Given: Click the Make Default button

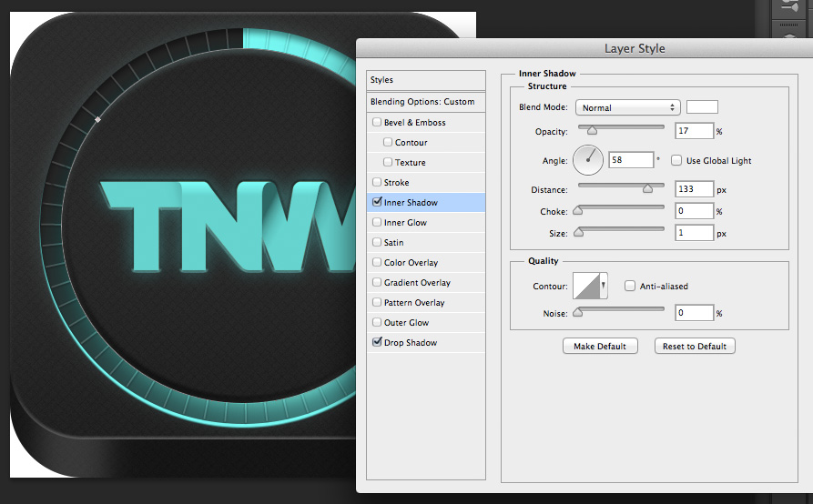Looking at the screenshot, I should (600, 346).
